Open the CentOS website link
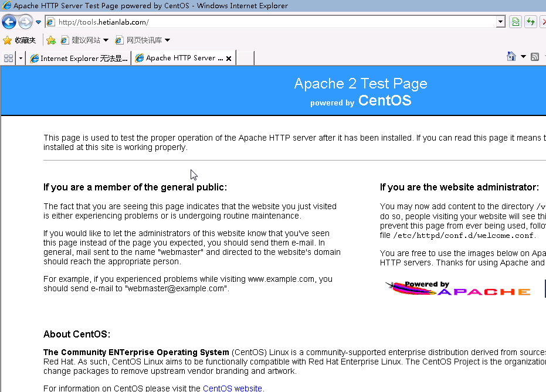This screenshot has width=546, height=392. [232, 388]
